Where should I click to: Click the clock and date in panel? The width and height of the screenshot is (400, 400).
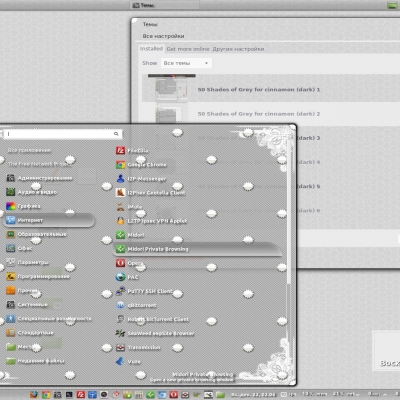tap(254, 395)
